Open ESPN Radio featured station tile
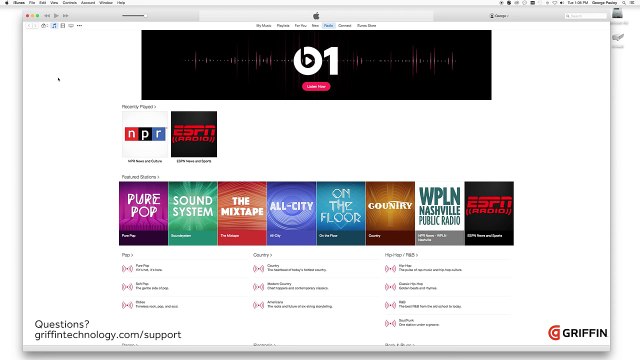Image resolution: width=640 pixels, height=360 pixels. pyautogui.click(x=489, y=213)
